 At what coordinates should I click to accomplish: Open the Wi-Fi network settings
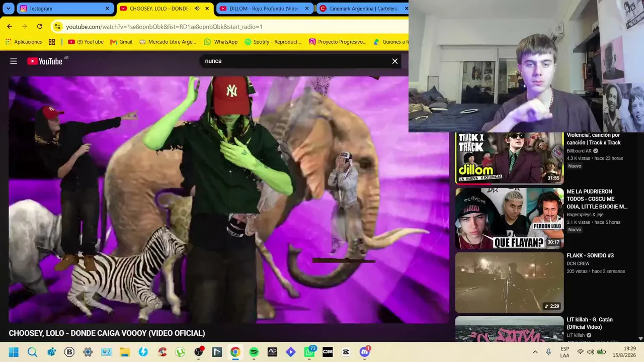tap(581, 352)
